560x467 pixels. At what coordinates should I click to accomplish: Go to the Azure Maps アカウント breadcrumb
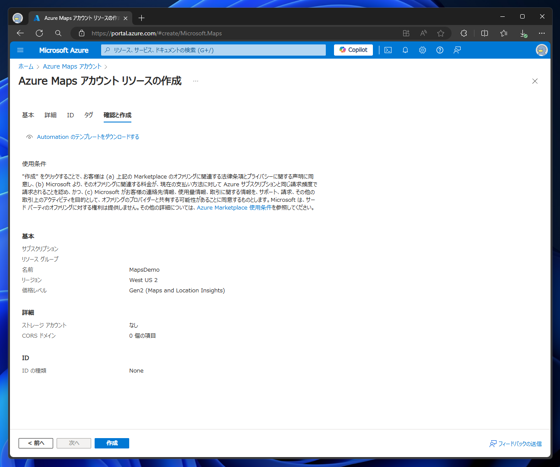pyautogui.click(x=72, y=66)
